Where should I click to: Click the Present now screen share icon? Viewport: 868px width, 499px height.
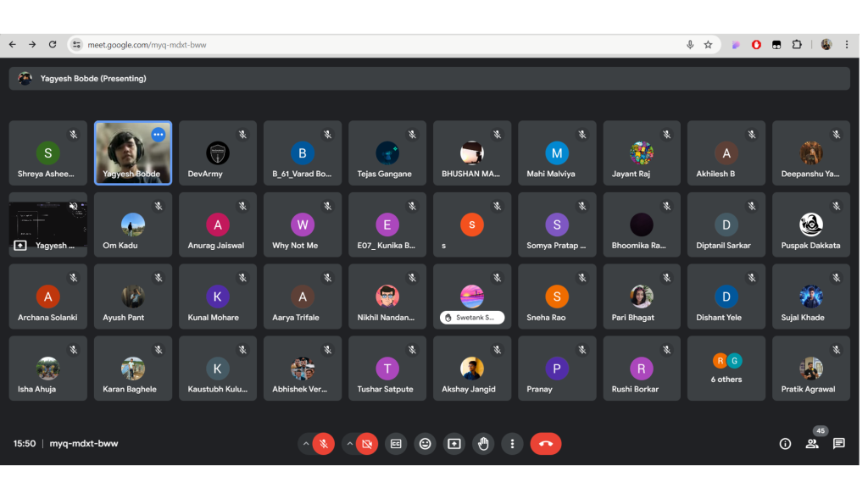(x=454, y=444)
